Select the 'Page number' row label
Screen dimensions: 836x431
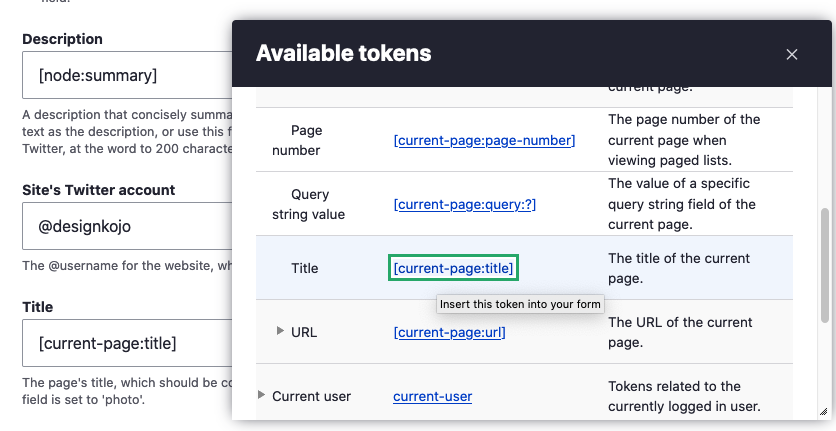pyautogui.click(x=296, y=140)
